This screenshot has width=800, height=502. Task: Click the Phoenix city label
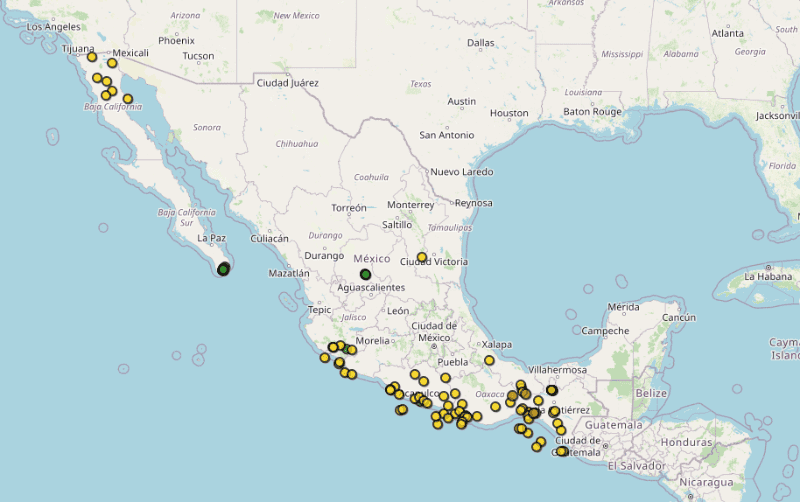(176, 41)
